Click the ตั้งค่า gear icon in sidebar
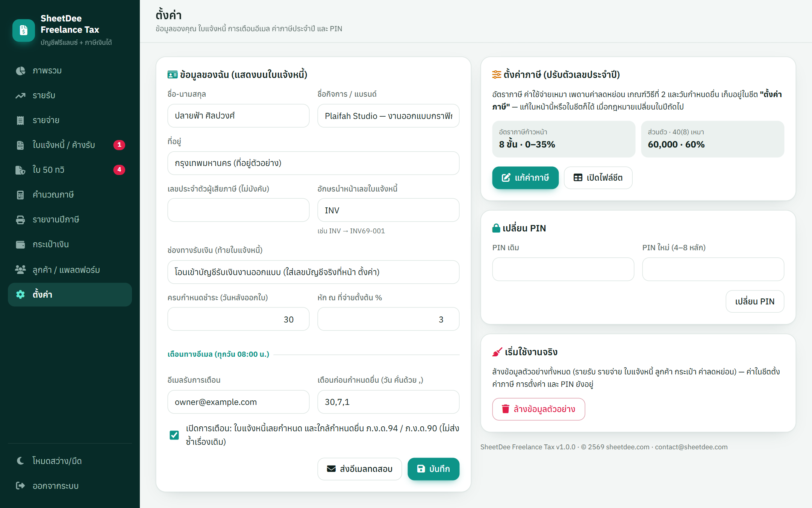 click(20, 294)
